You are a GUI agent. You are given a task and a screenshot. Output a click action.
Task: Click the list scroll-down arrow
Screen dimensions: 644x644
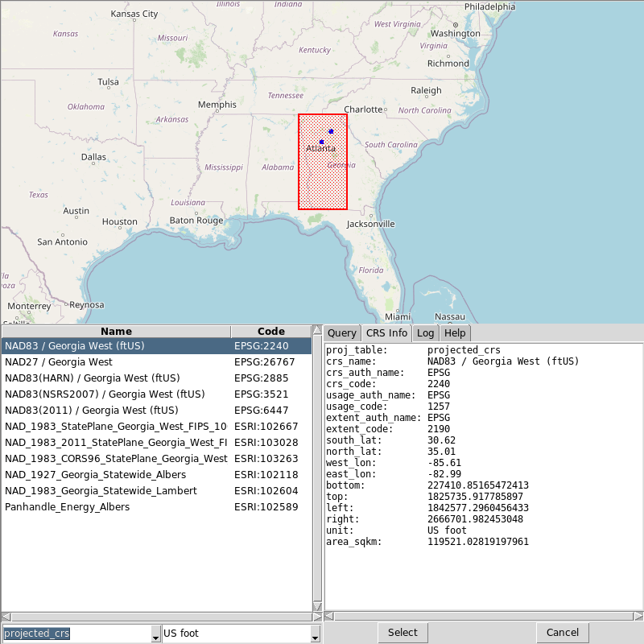tap(317, 607)
